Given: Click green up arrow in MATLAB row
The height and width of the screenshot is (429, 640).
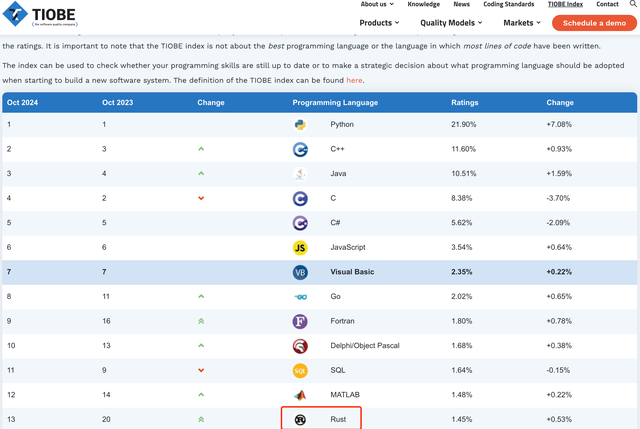Looking at the screenshot, I should (201, 395).
